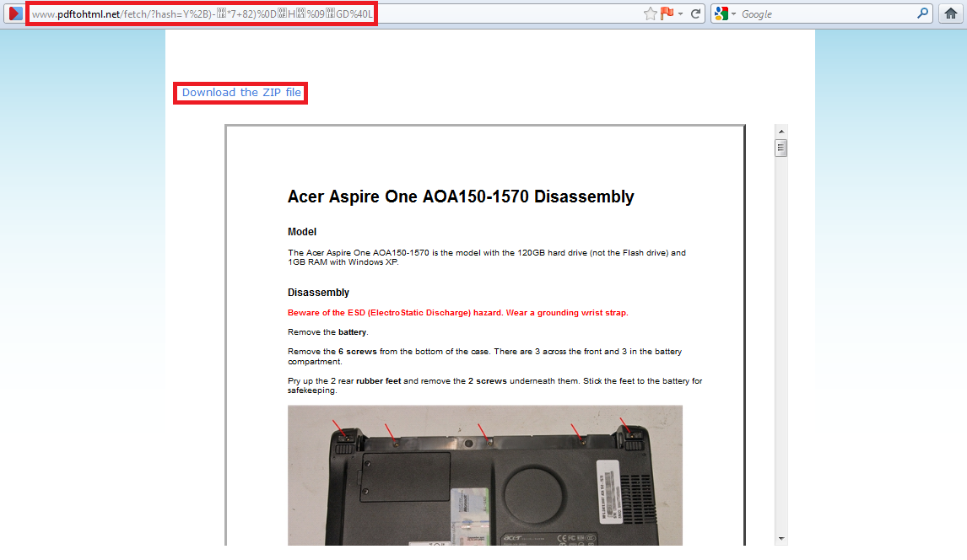
Task: Click the Acer Aspire One Disassembly title
Action: pos(461,197)
